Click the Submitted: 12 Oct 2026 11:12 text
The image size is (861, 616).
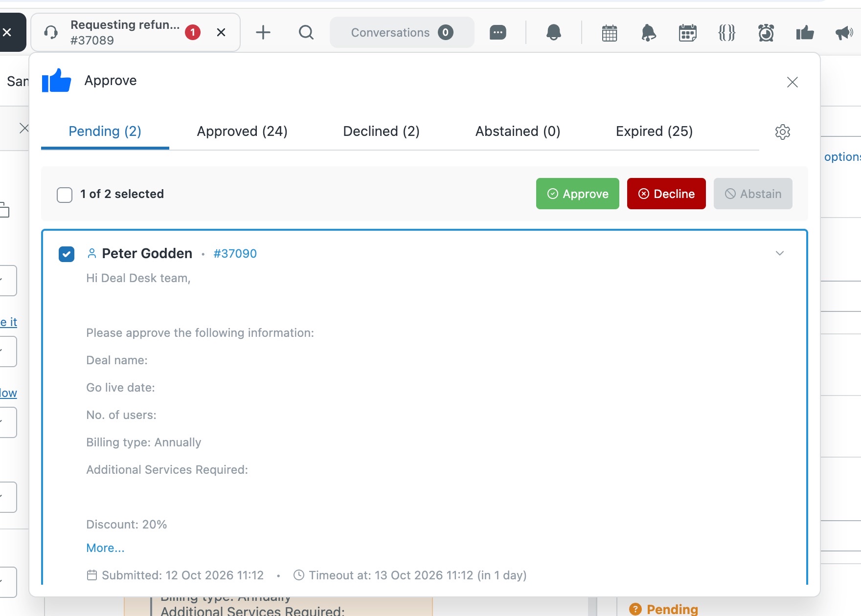[x=182, y=575]
